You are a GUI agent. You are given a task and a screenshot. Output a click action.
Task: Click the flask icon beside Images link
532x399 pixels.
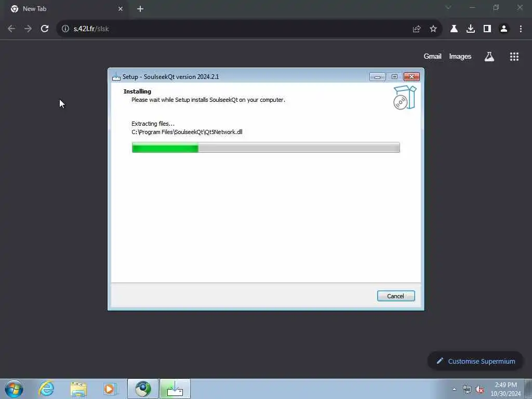click(x=489, y=57)
